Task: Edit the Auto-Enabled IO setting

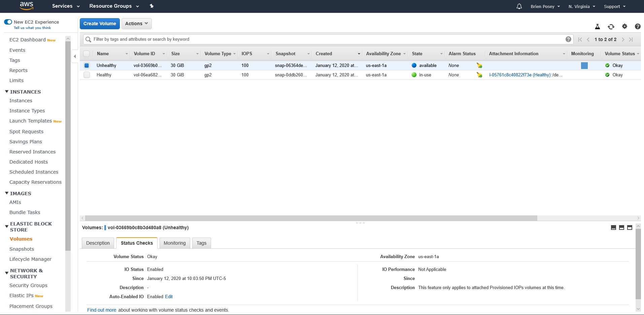Action: [x=169, y=296]
